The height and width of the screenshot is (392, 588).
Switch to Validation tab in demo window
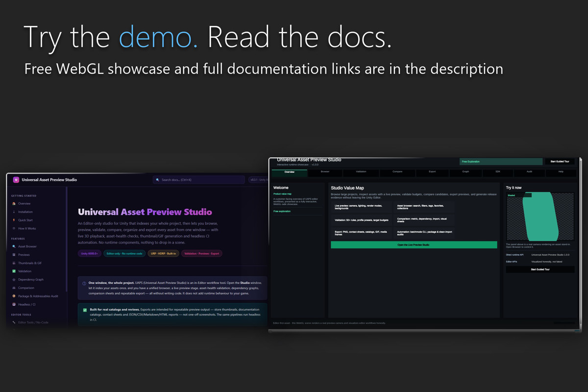pyautogui.click(x=361, y=172)
